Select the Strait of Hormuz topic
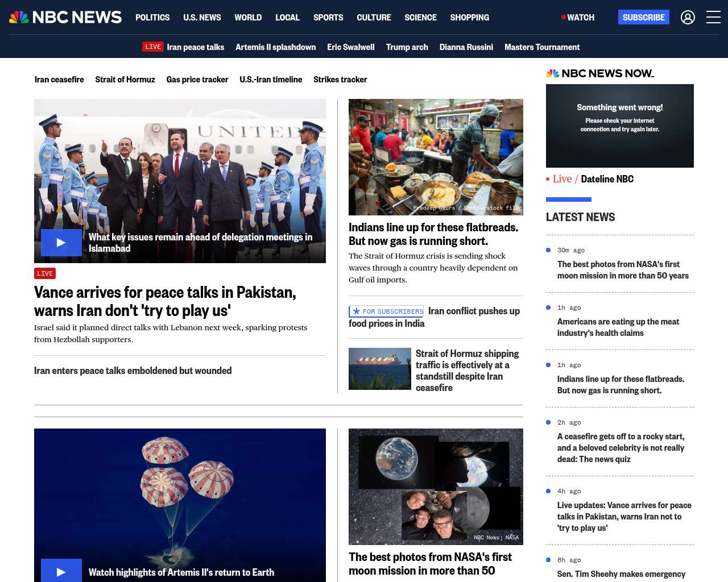 pos(125,80)
